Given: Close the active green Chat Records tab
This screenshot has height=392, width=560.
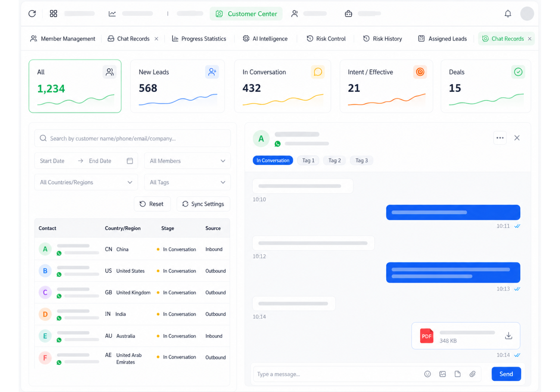Looking at the screenshot, I should pos(529,39).
